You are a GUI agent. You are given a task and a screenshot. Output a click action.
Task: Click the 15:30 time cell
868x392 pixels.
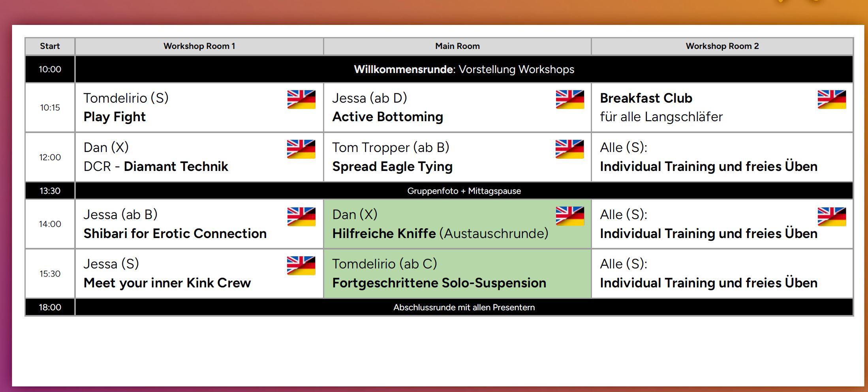50,274
